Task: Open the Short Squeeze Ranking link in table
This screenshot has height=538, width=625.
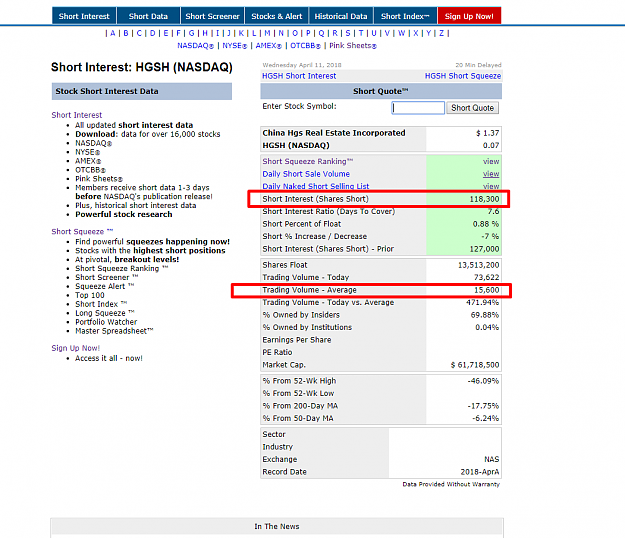Action: 307,161
